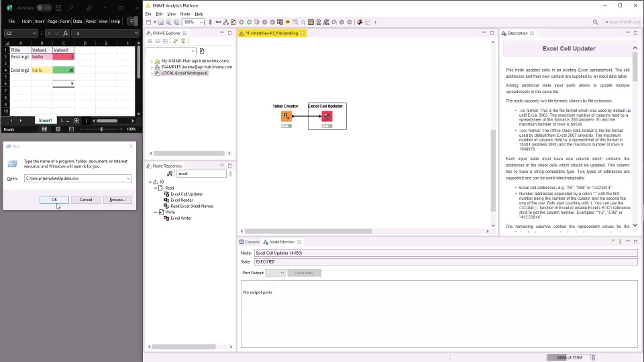Close the Run dialog with X
The width and height of the screenshot is (644, 362).
click(131, 146)
